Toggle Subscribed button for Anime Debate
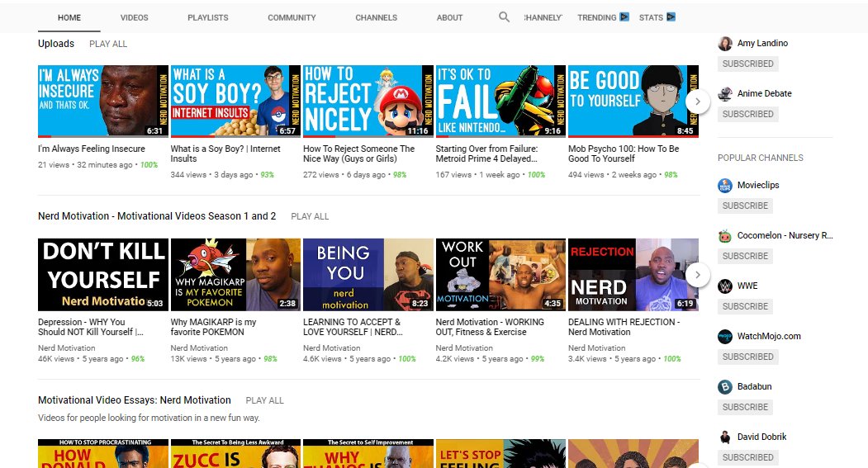Screen dimensions: 868x468 (748, 114)
